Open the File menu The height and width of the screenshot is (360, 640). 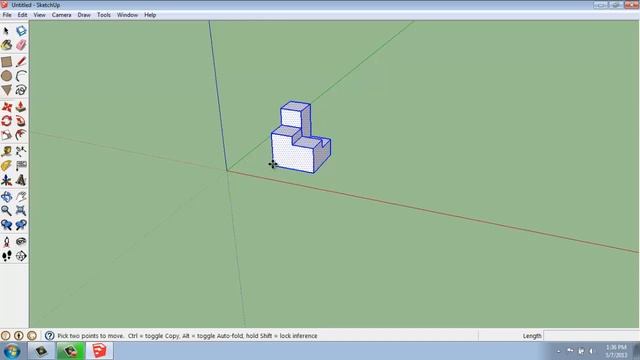click(x=7, y=15)
